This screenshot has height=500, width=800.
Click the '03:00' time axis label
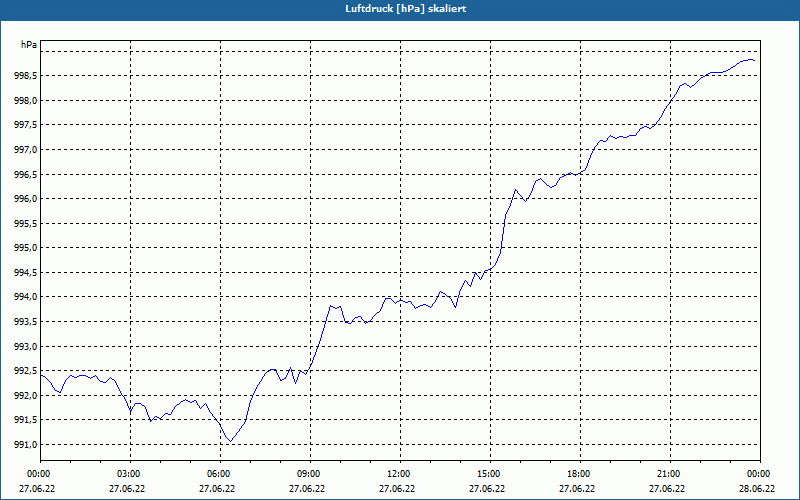pos(128,474)
